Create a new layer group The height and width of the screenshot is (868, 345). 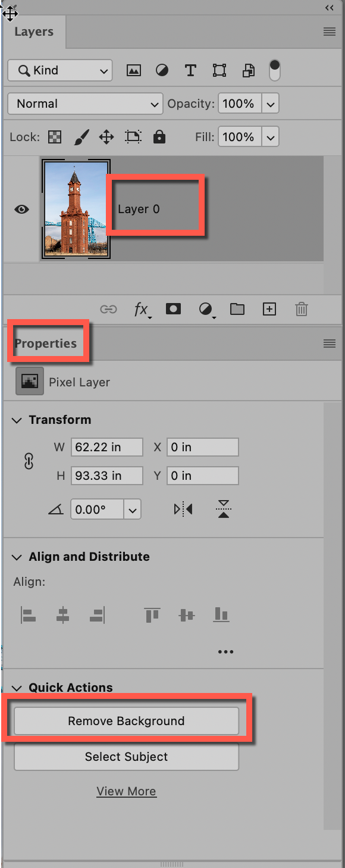(237, 309)
